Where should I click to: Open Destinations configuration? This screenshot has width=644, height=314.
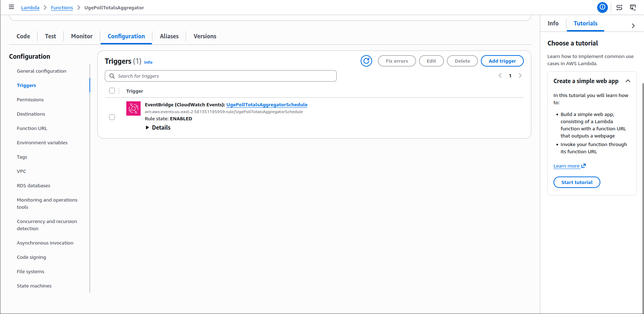pos(31,114)
